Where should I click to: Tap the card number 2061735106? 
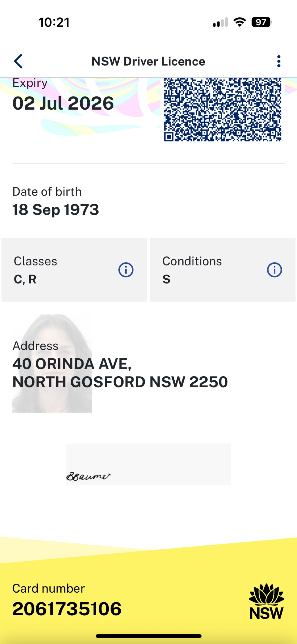[x=67, y=609]
